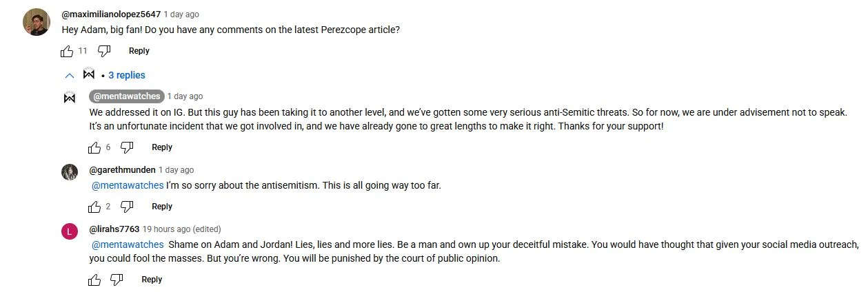Open @maximilianolopez5647 channel via username

(111, 14)
